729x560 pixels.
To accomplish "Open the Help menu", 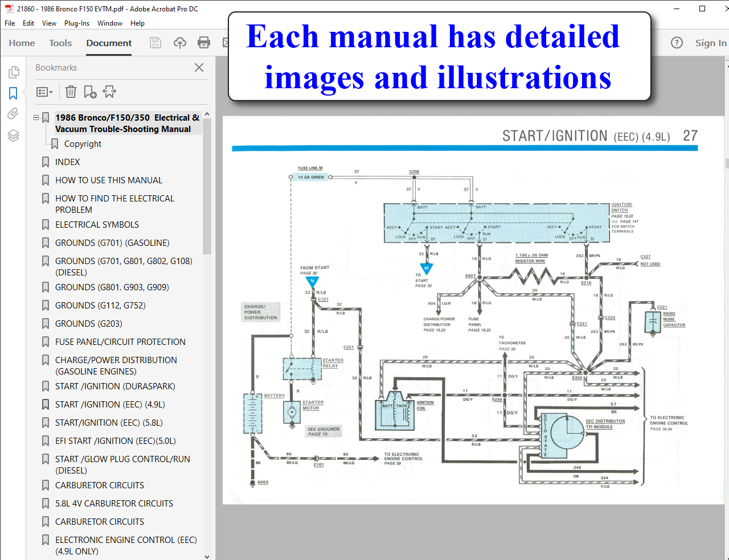I will pyautogui.click(x=137, y=23).
